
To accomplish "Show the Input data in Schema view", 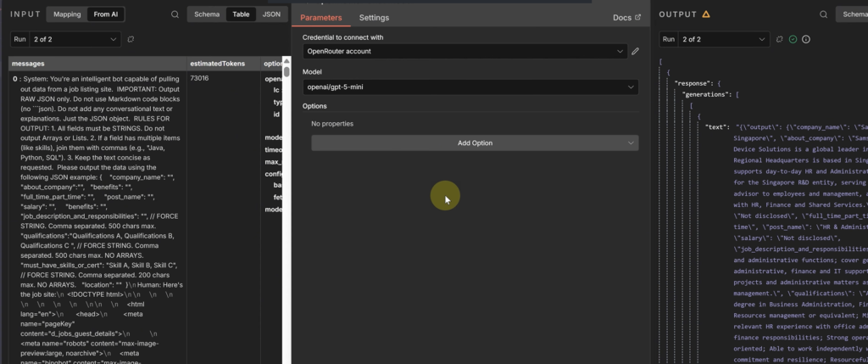I will pos(207,14).
